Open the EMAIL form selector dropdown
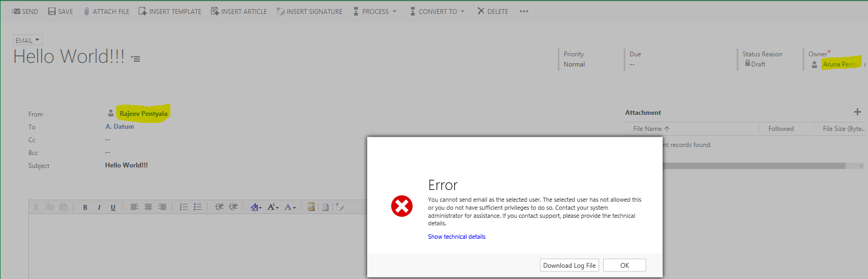This screenshot has height=279, width=868. [x=27, y=40]
